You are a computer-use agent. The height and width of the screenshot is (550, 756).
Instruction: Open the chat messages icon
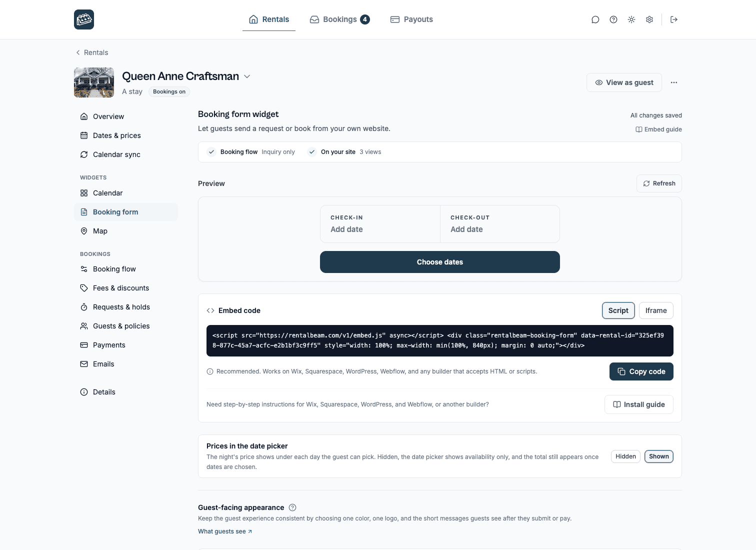tap(595, 19)
